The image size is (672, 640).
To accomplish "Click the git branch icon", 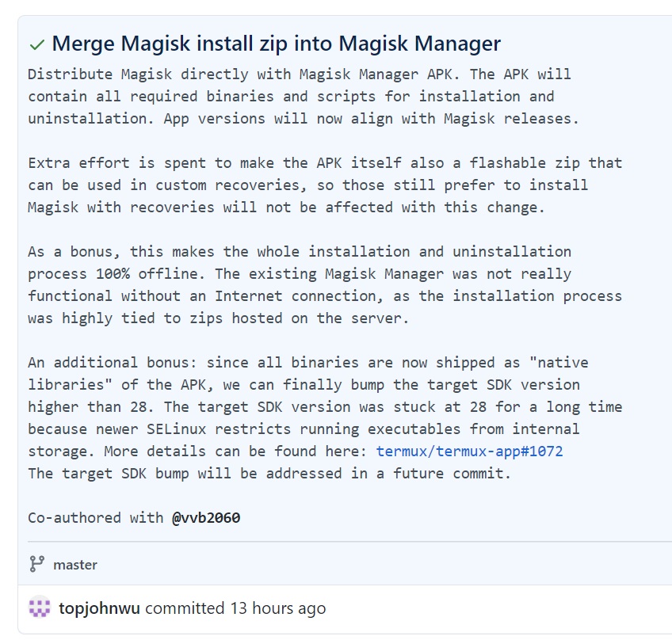I will click(36, 564).
